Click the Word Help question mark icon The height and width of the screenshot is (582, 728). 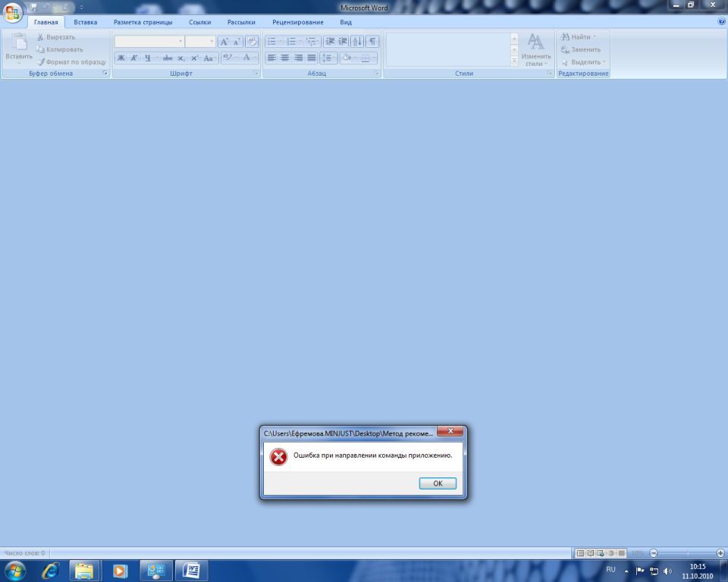coord(721,21)
